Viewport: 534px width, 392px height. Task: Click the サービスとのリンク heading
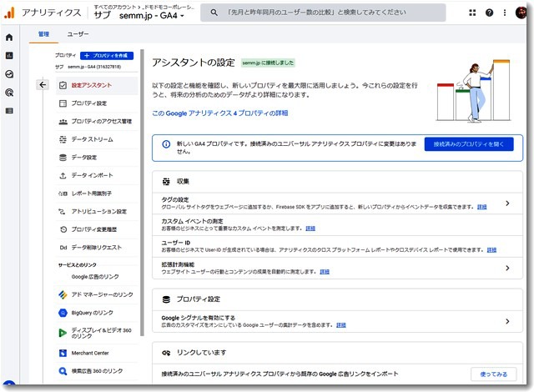[78, 264]
